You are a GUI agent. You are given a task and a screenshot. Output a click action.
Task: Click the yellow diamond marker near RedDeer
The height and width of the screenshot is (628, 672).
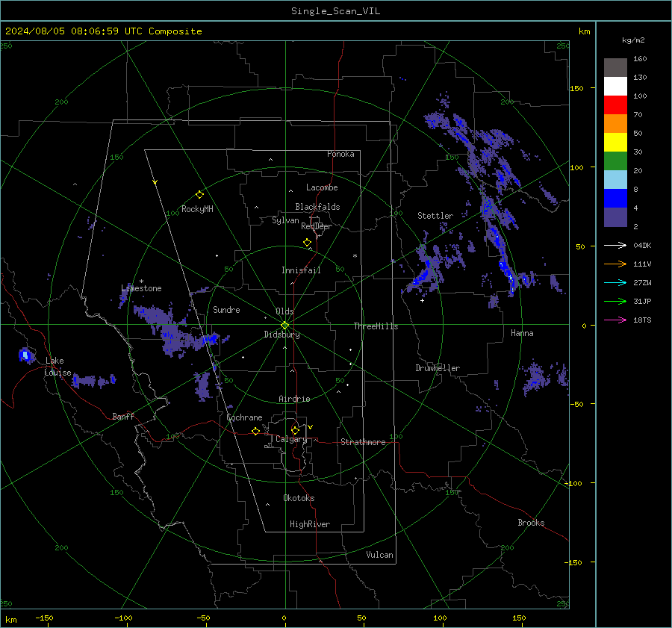click(307, 243)
